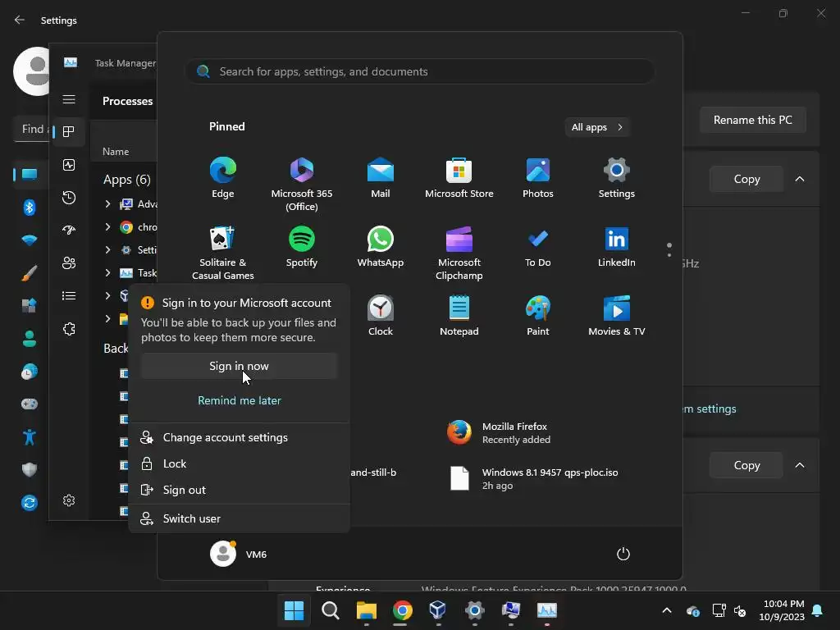Sort Task Manager processes by Name column

[116, 152]
